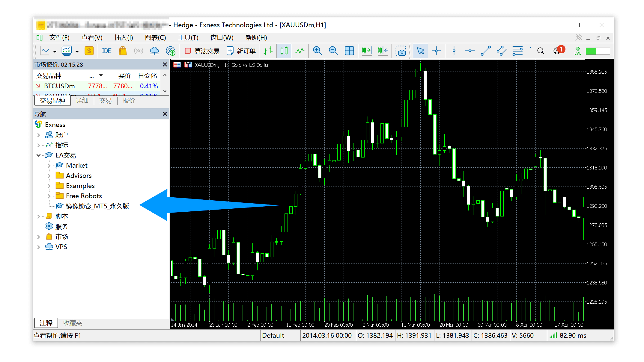Open the 窗口(W) menu
Screen dimensions: 644x362
[x=222, y=38]
